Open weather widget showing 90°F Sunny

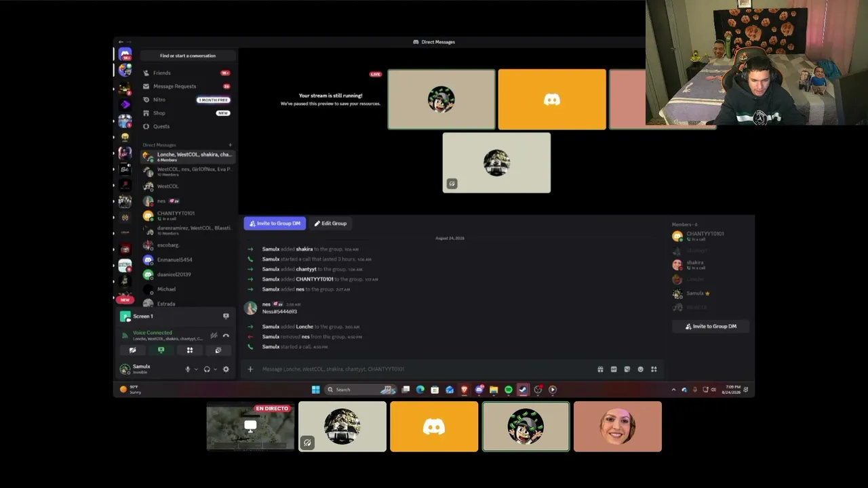130,390
